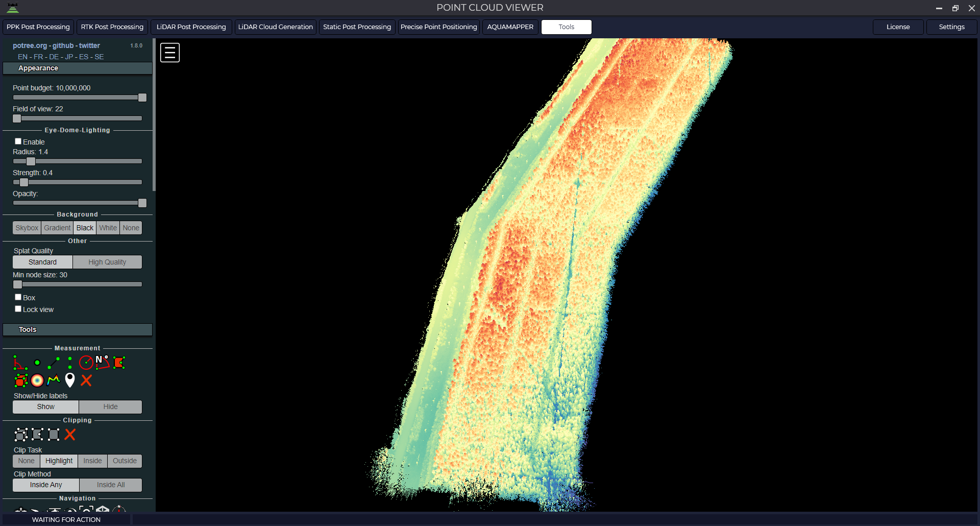Select the clip volume box tool
980x526 pixels.
21,435
